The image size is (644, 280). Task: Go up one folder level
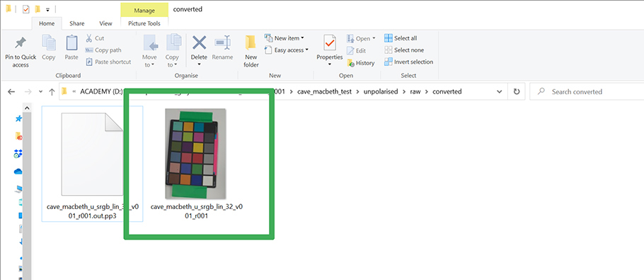tap(52, 91)
